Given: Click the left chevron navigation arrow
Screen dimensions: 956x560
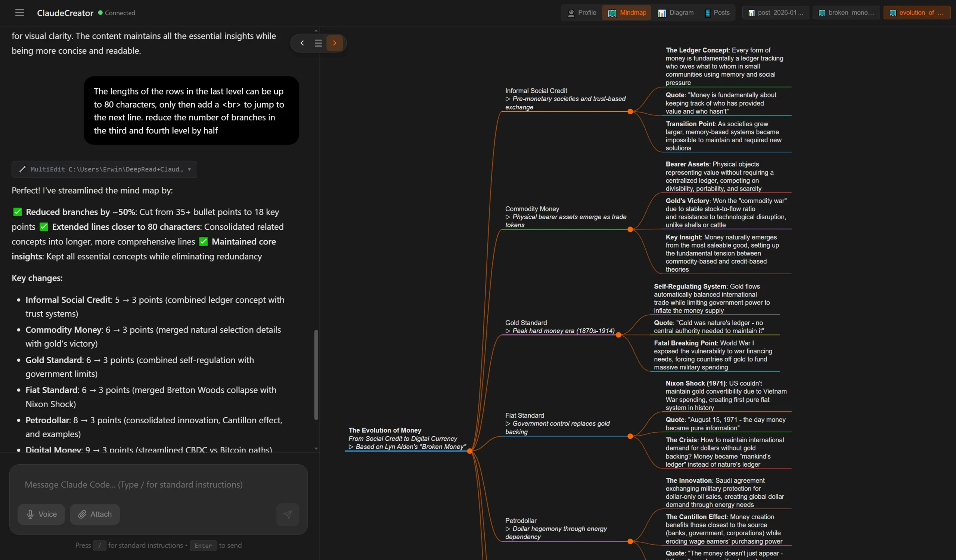Looking at the screenshot, I should [302, 43].
